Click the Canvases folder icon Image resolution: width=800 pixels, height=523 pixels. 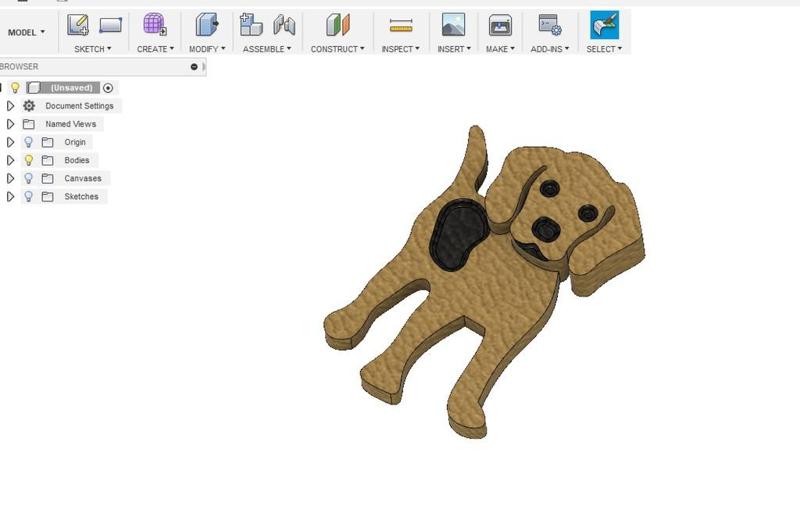pos(47,179)
